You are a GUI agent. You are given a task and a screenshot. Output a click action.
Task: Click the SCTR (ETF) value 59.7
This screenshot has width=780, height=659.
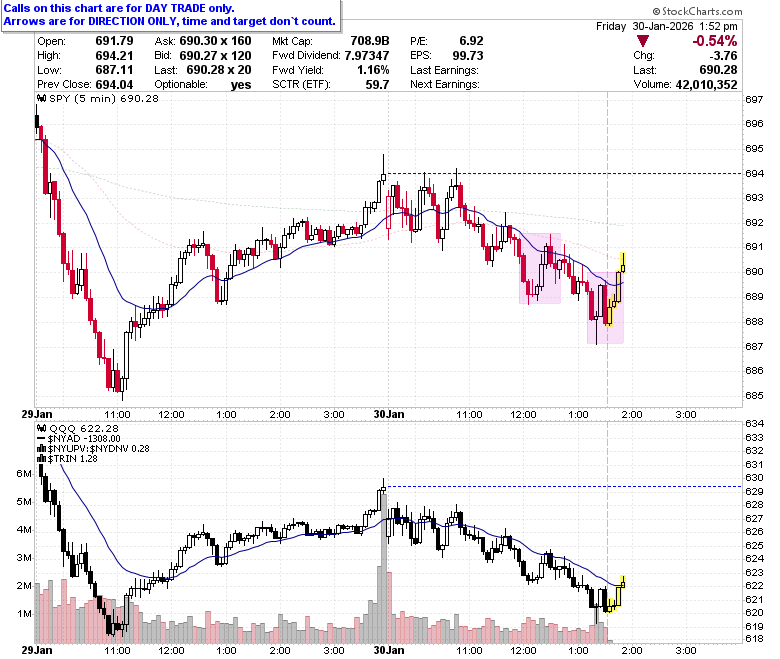377,84
